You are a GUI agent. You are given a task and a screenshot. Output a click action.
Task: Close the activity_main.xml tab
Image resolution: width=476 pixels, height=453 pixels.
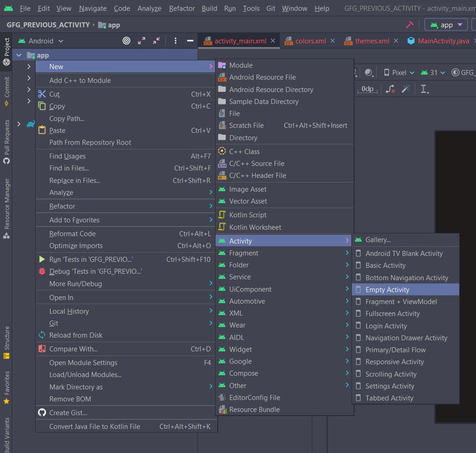[273, 41]
